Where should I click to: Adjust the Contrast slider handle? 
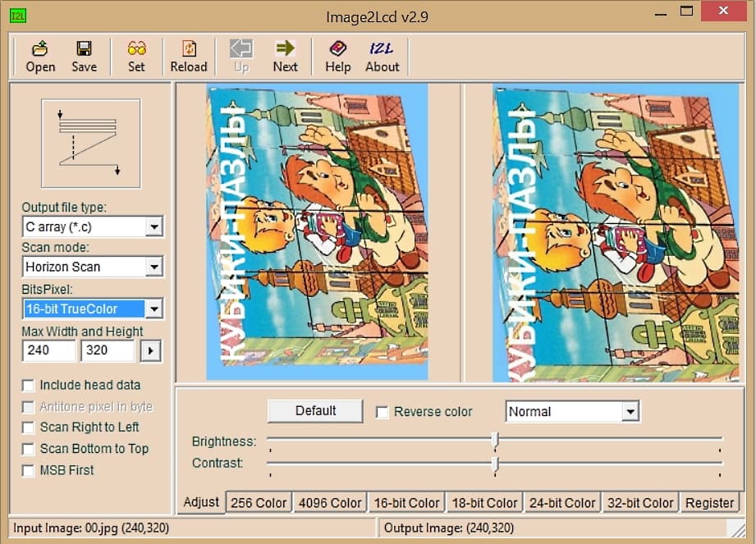coord(495,463)
